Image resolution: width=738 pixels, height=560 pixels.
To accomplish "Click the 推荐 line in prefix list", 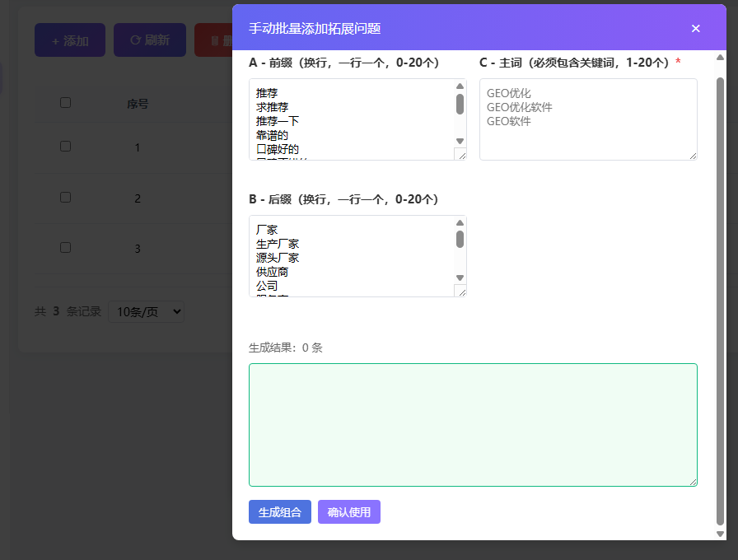I will tap(267, 93).
